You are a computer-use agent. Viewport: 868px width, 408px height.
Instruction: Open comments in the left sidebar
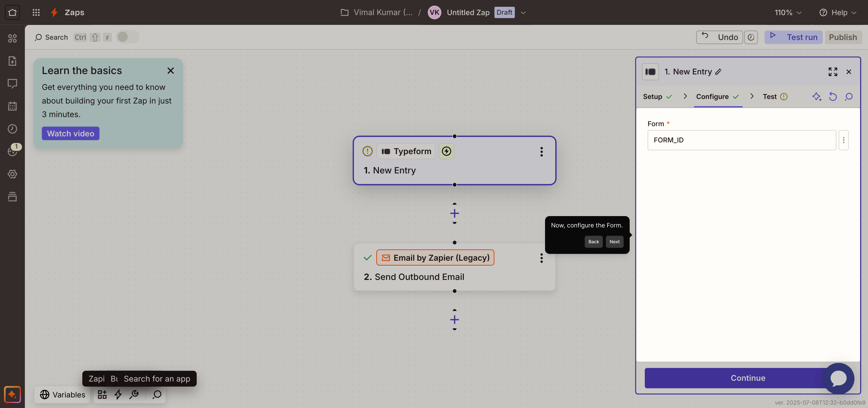[x=12, y=83]
